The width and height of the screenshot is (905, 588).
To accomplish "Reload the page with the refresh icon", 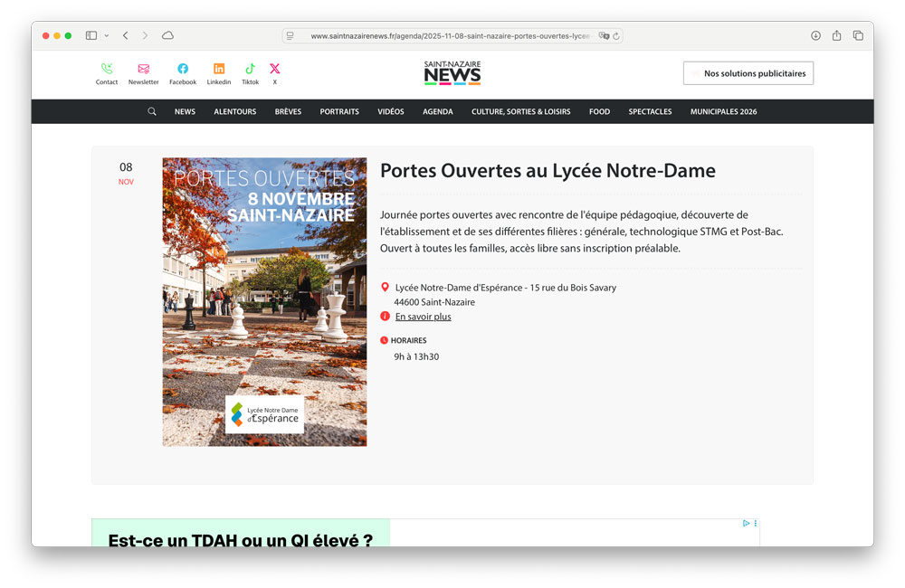I will pyautogui.click(x=616, y=36).
